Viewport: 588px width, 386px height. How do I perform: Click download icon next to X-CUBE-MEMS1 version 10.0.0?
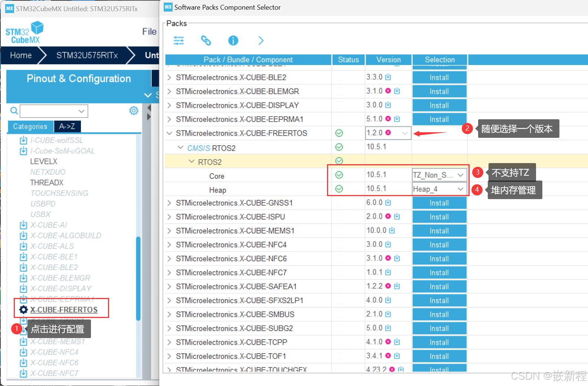[x=392, y=230]
